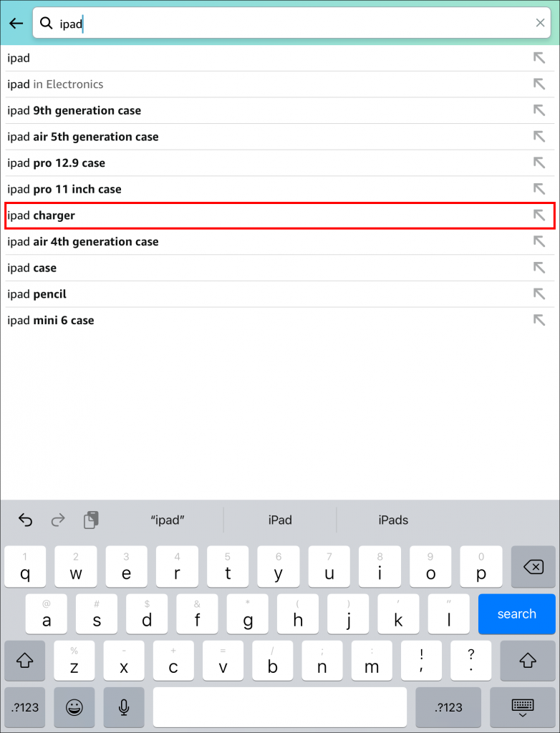Tap the diagonal arrow next to ipad charger

click(x=539, y=215)
